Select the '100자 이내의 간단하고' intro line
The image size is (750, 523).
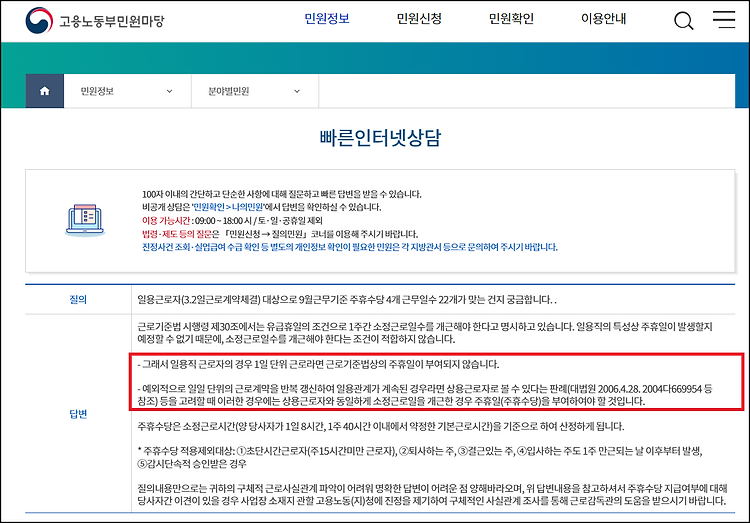pyautogui.click(x=282, y=194)
